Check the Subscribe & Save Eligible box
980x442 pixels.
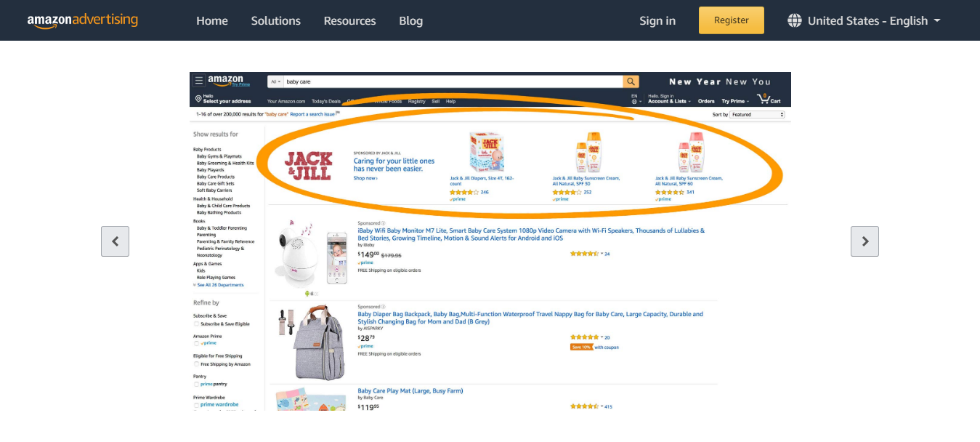click(x=196, y=324)
